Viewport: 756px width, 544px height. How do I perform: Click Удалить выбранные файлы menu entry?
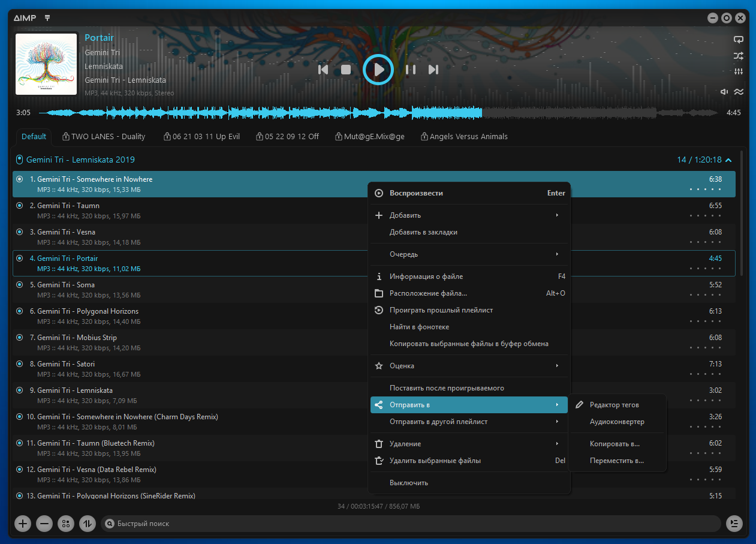point(435,461)
